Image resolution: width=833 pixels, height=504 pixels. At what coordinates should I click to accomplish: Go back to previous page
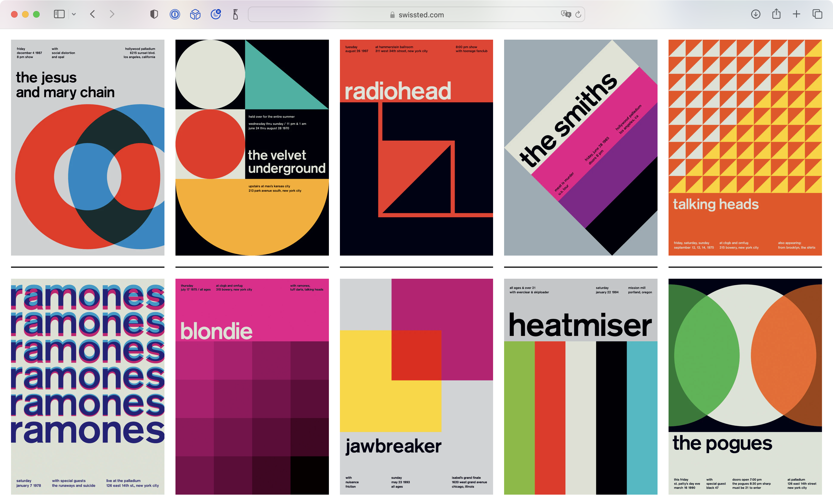[x=93, y=14]
